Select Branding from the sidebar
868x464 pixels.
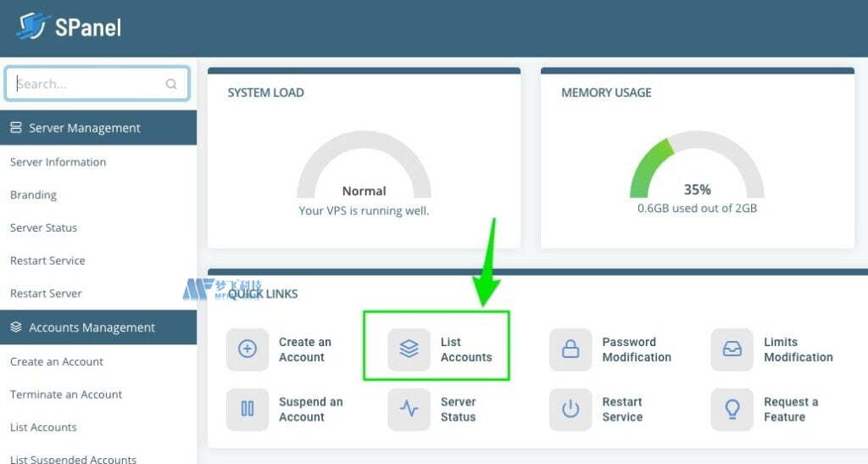coord(33,195)
